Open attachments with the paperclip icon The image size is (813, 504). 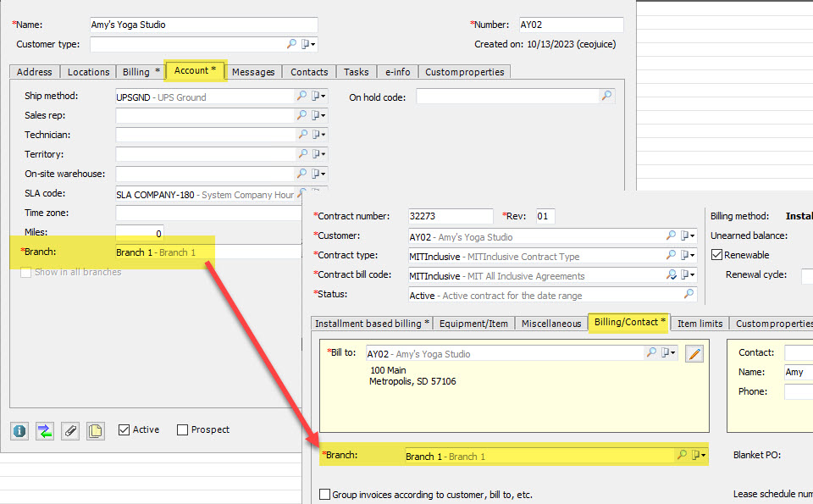pos(70,430)
